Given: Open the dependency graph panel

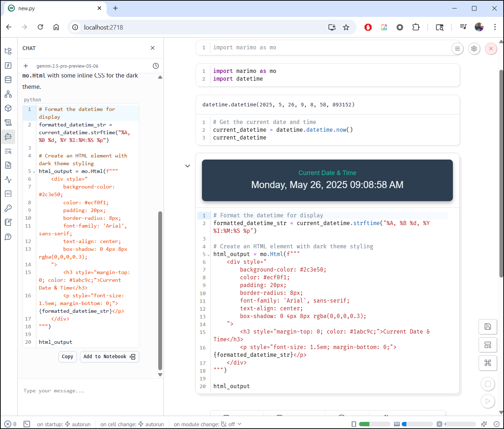Looking at the screenshot, I should (x=8, y=94).
